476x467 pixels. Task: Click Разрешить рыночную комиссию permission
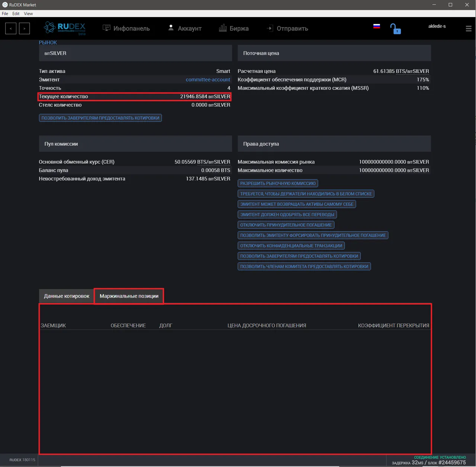click(x=278, y=184)
